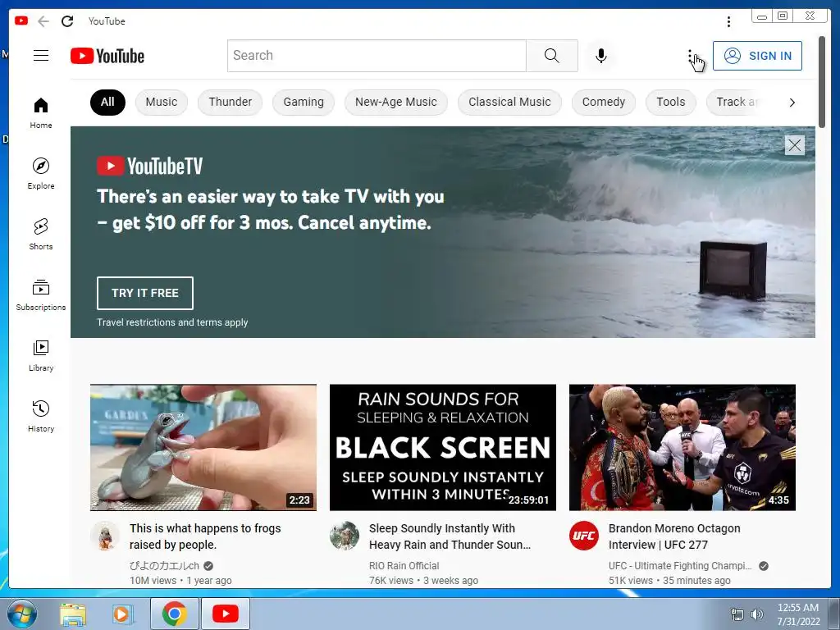The height and width of the screenshot is (630, 840).
Task: Show more category chips with the arrow
Action: pyautogui.click(x=792, y=103)
